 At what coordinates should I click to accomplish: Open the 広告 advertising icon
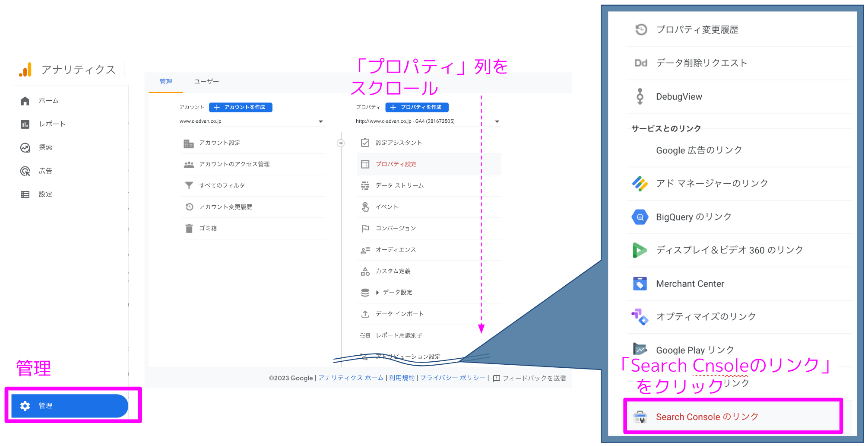pyautogui.click(x=25, y=171)
